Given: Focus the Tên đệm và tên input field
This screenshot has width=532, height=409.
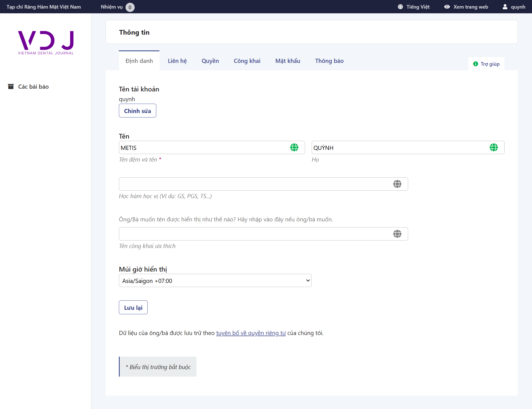Looking at the screenshot, I should (x=212, y=147).
